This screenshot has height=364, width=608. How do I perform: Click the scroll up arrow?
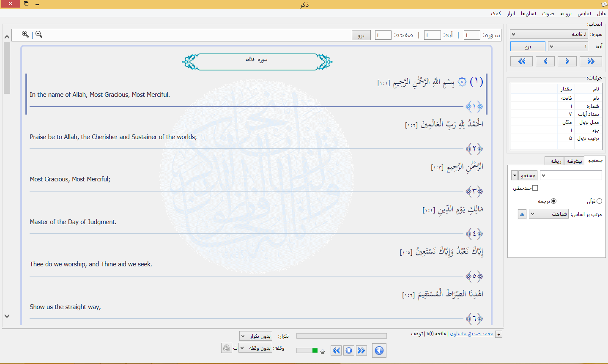(x=7, y=37)
